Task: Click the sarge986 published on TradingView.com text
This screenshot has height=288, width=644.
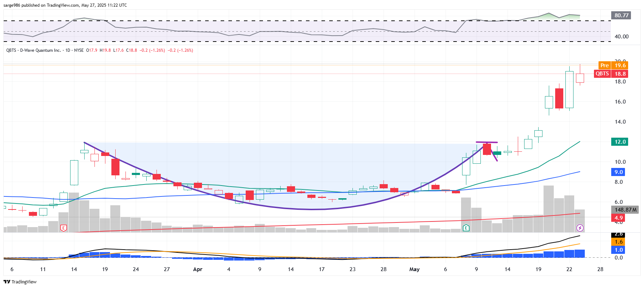Action: tap(65, 5)
